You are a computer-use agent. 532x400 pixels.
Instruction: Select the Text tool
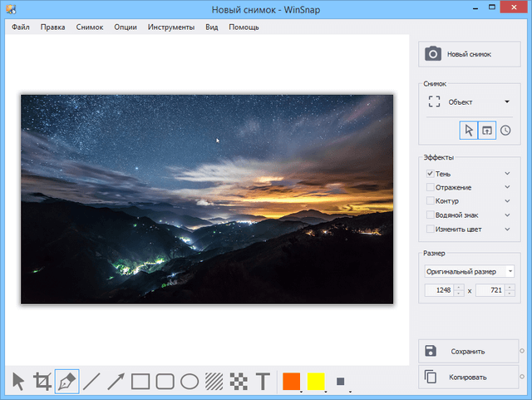click(263, 382)
